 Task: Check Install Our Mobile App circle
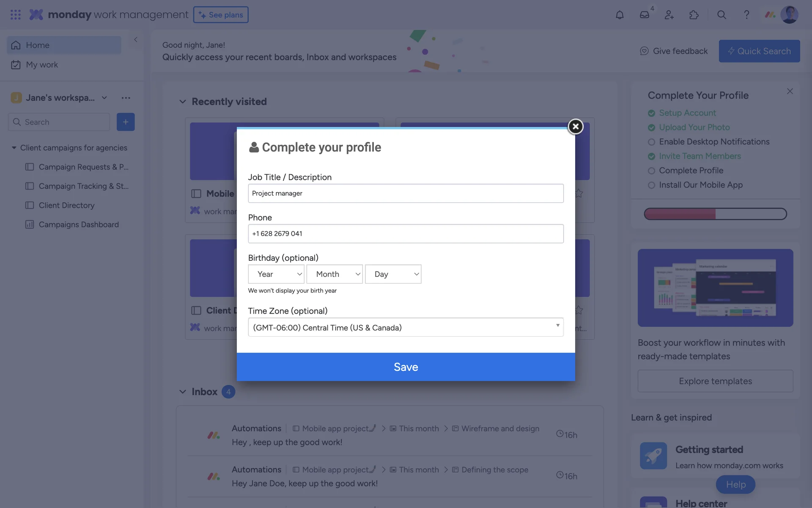pos(651,185)
